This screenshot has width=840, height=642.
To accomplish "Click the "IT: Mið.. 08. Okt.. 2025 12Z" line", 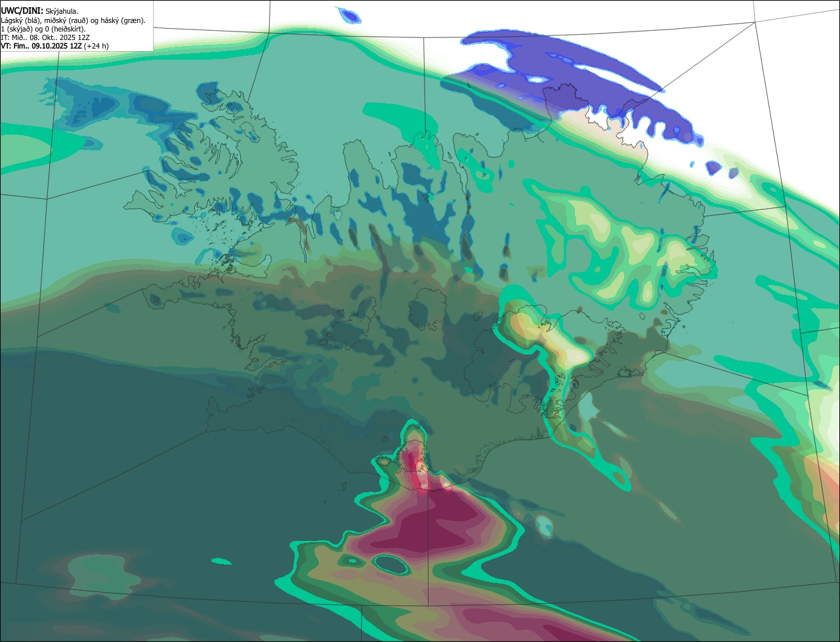I will click(x=45, y=37).
